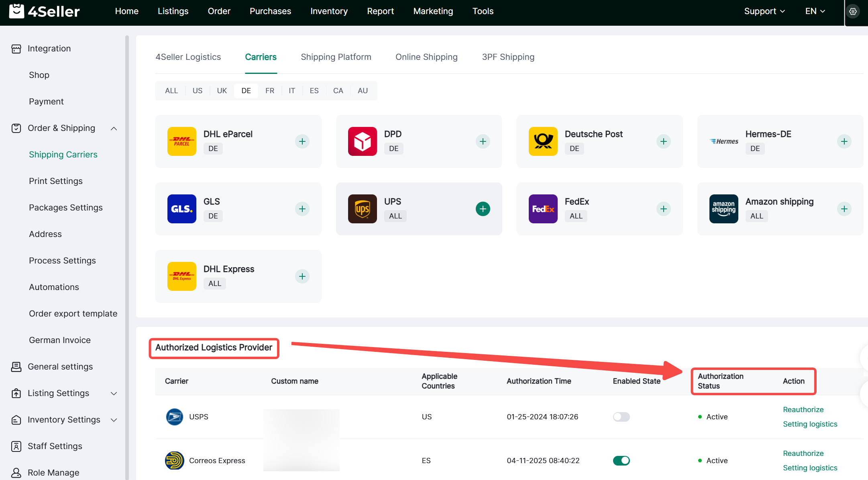Open the EN language dropdown
The image size is (868, 480).
(815, 11)
